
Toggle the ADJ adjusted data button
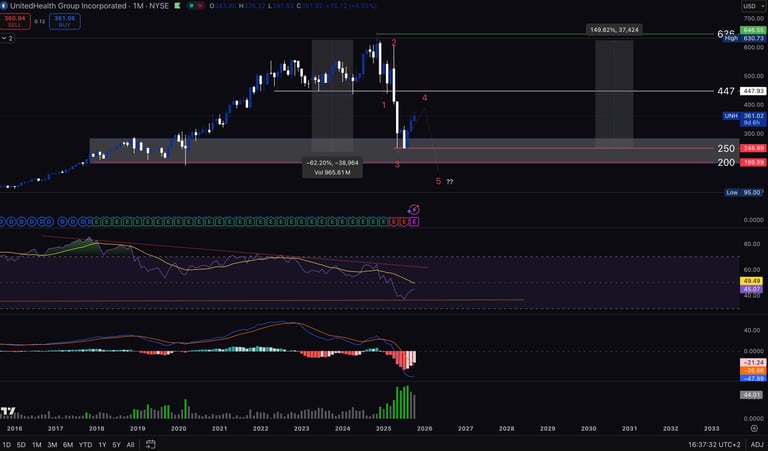point(757,445)
